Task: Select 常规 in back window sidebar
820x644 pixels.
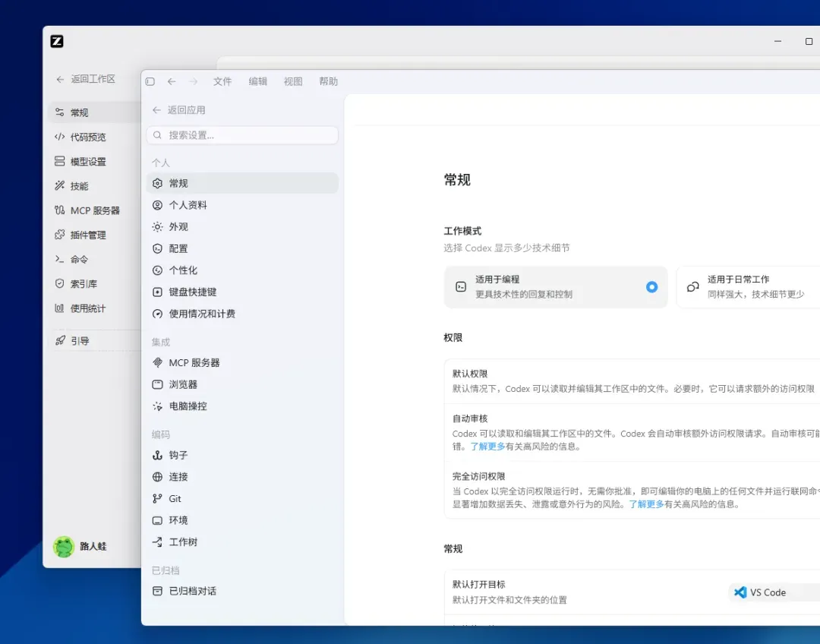Action: (x=95, y=112)
